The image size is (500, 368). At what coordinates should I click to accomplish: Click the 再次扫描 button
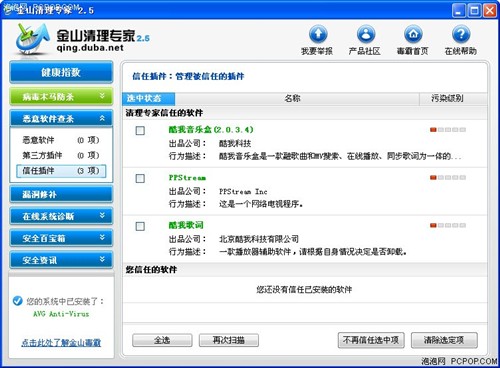click(229, 340)
